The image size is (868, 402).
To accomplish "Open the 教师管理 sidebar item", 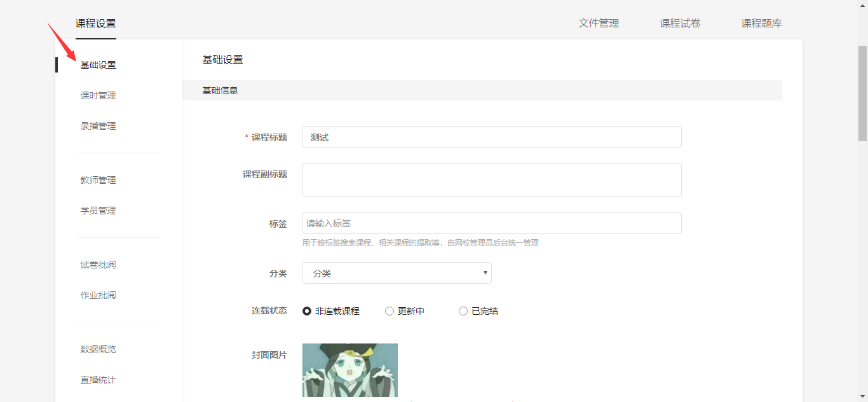I will click(x=98, y=180).
